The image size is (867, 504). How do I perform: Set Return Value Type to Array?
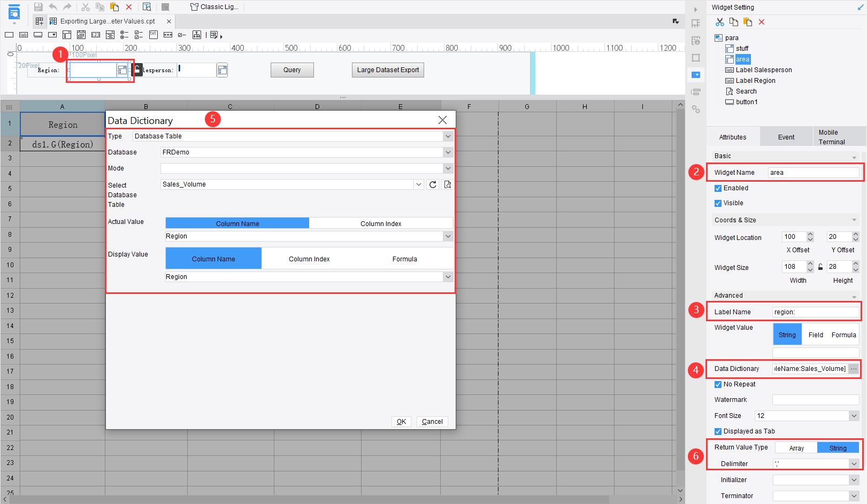(x=796, y=448)
